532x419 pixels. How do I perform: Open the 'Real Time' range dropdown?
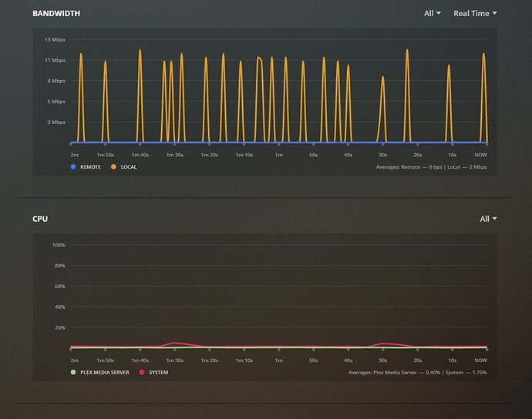tap(475, 13)
